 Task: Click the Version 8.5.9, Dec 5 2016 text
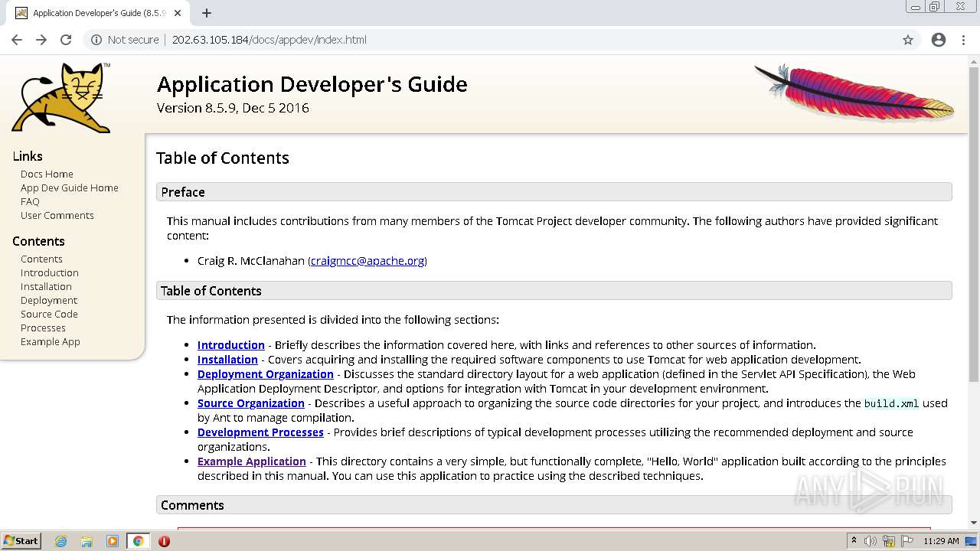coord(233,108)
